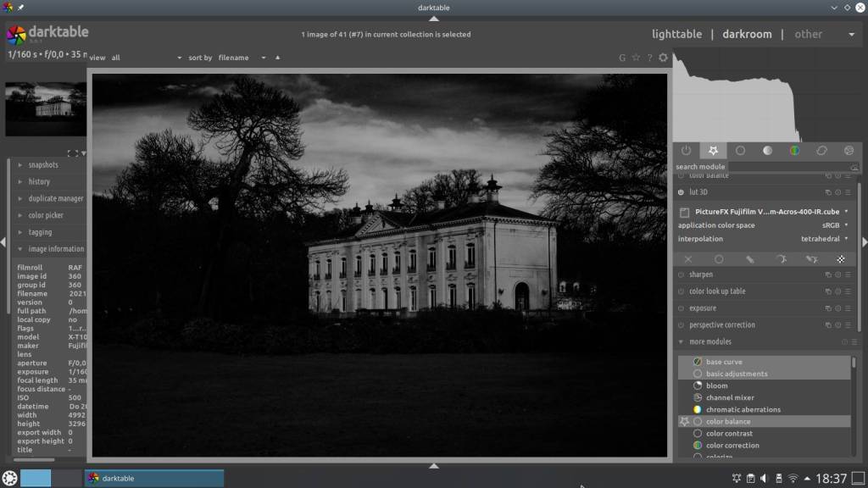This screenshot has width=868, height=488.
Task: Toggle ascending sort order arrow
Action: [x=277, y=58]
